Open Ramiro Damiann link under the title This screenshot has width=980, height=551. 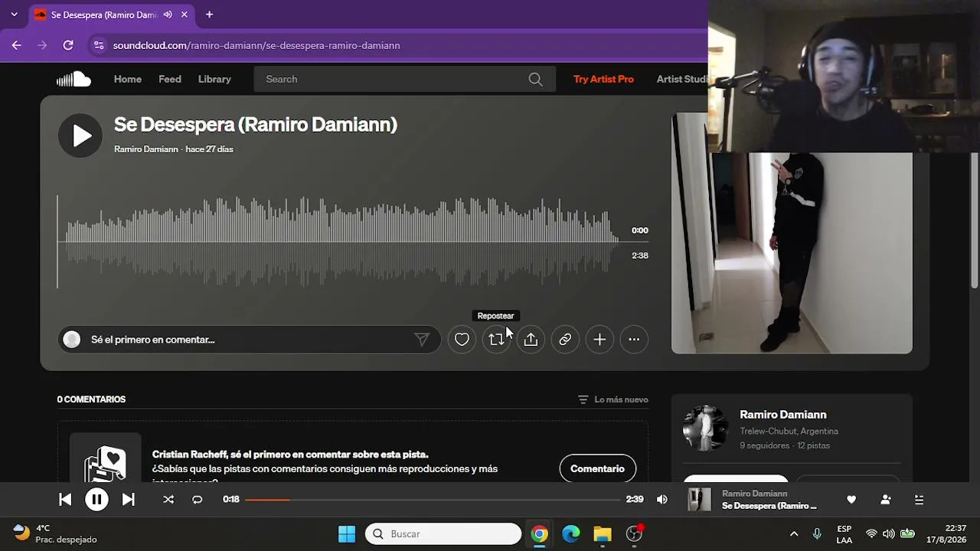click(145, 149)
